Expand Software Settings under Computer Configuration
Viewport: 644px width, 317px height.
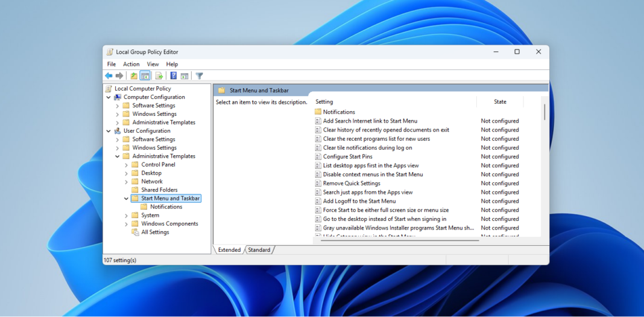tap(118, 106)
